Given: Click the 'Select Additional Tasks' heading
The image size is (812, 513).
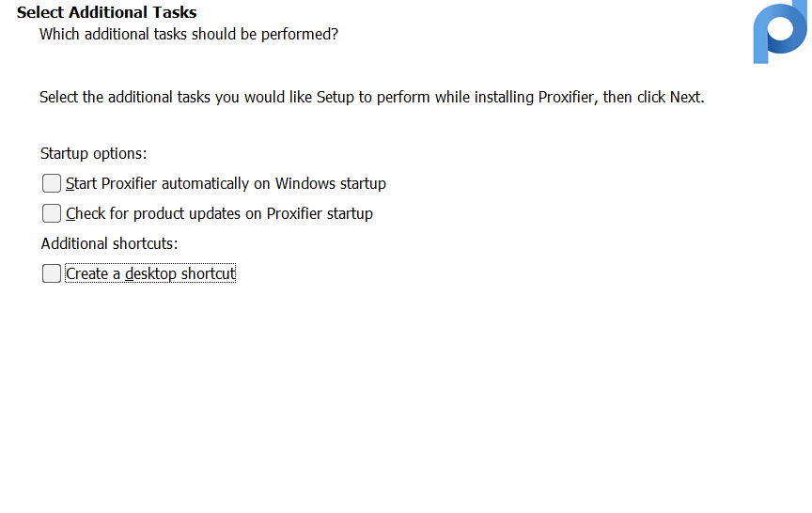Looking at the screenshot, I should [106, 12].
